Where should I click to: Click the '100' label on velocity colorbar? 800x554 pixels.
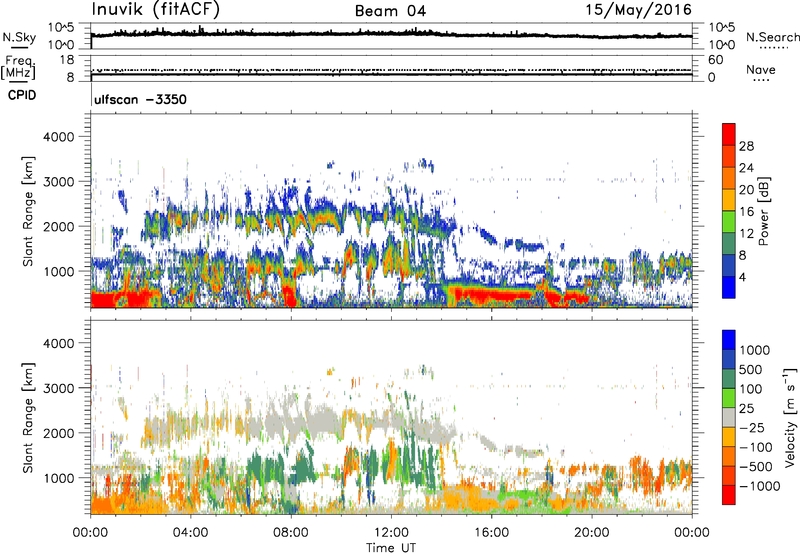pyautogui.click(x=751, y=389)
